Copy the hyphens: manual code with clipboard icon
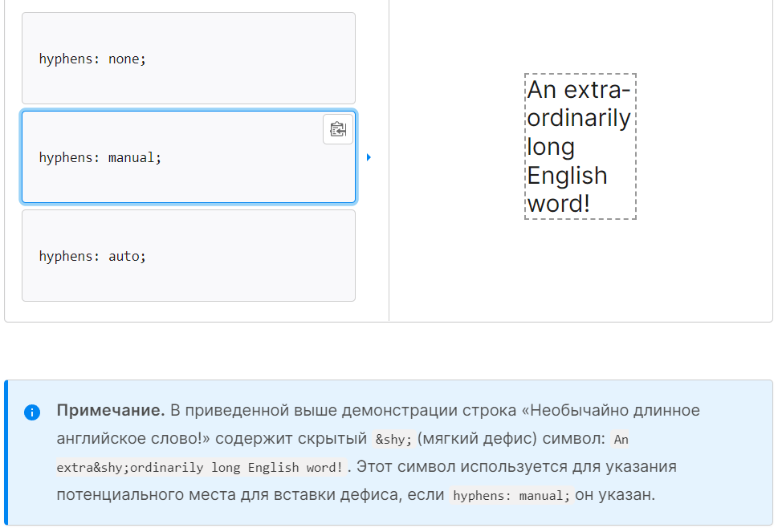This screenshot has height=532, width=778. (337, 129)
